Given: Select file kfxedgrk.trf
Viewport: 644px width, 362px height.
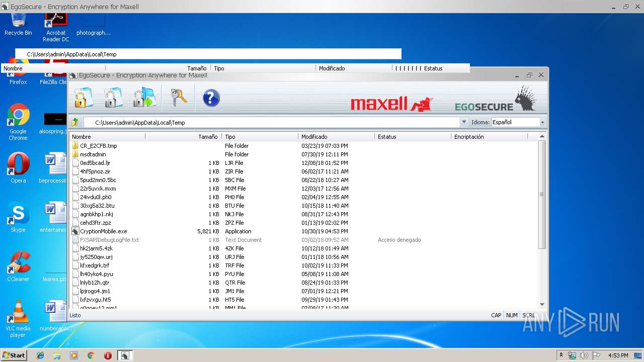Looking at the screenshot, I should (x=95, y=265).
